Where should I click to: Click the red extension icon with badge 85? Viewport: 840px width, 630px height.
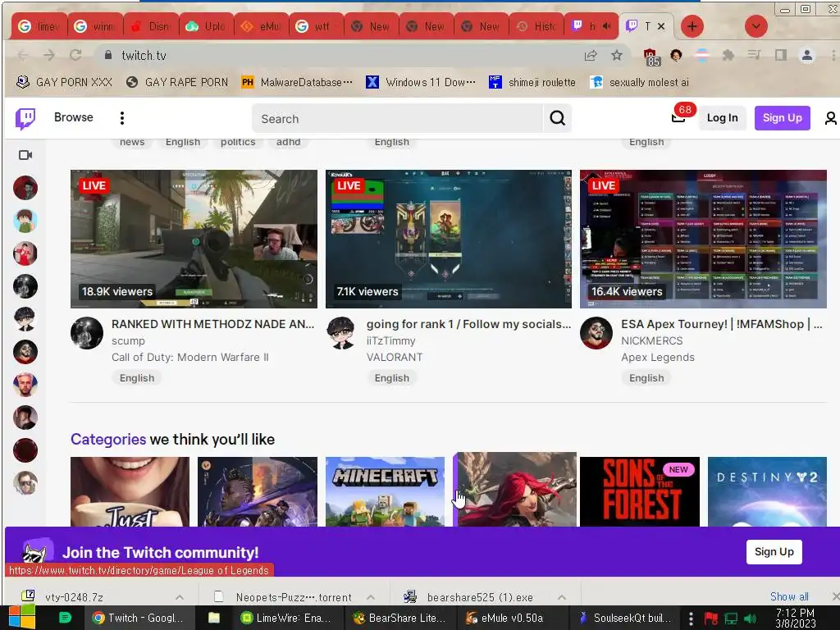(651, 57)
